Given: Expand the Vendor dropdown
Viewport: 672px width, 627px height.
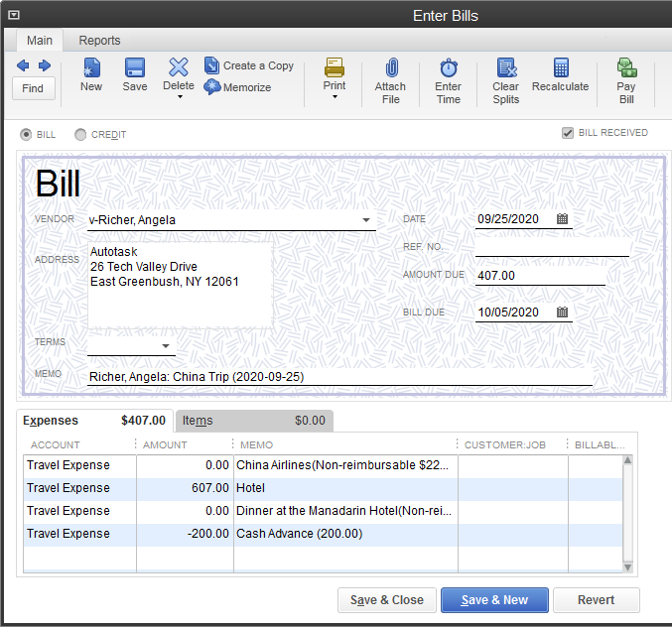Looking at the screenshot, I should 366,219.
